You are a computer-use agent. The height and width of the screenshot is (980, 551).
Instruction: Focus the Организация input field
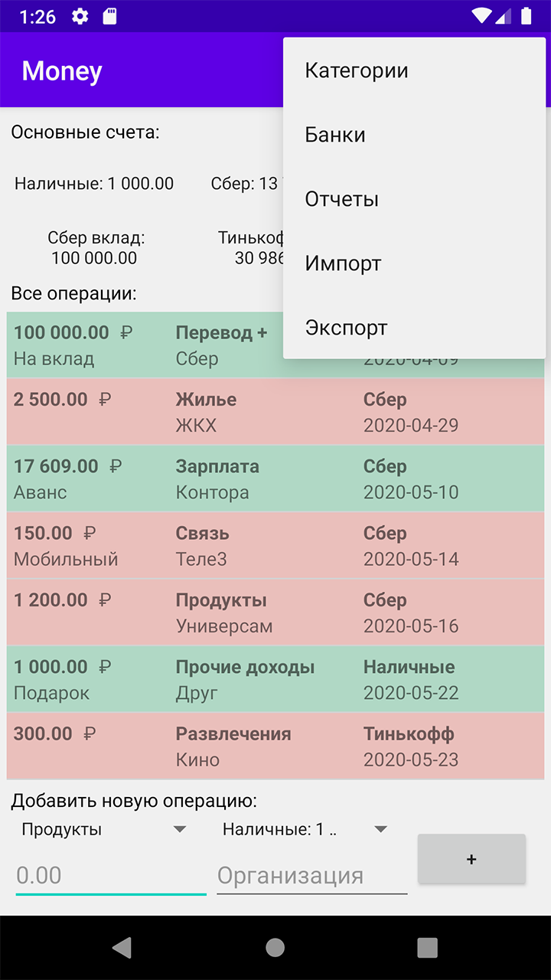312,876
